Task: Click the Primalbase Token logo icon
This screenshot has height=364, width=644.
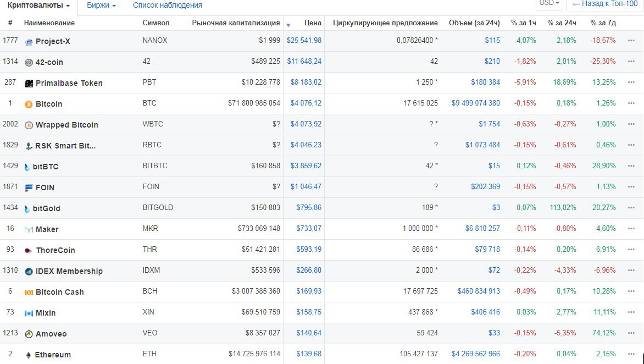Action: [29, 84]
